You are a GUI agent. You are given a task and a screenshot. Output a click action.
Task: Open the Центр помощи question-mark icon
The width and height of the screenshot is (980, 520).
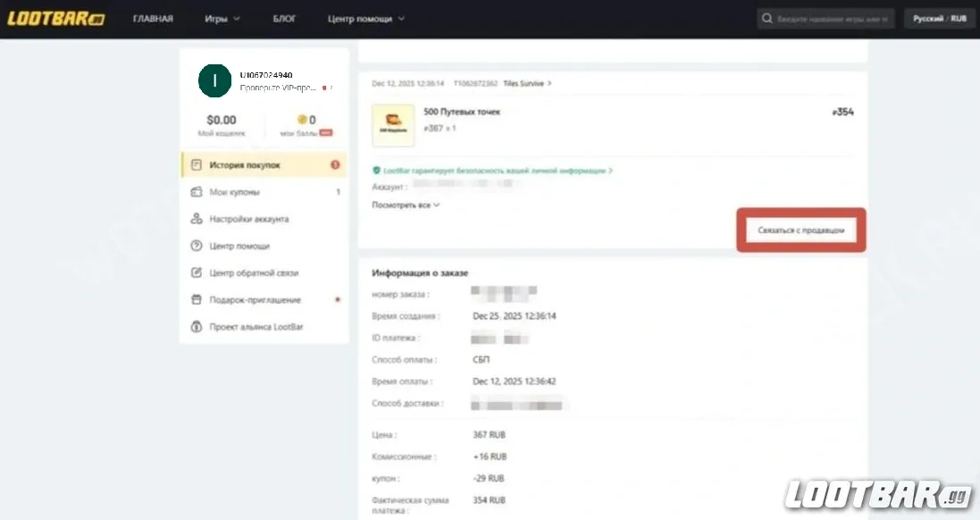pos(197,246)
